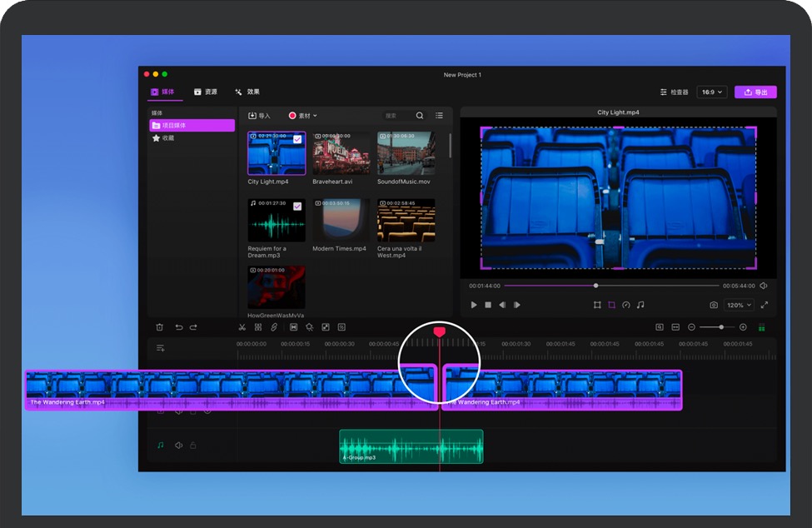Mute the audio track speaker icon
The width and height of the screenshot is (812, 528).
(178, 446)
